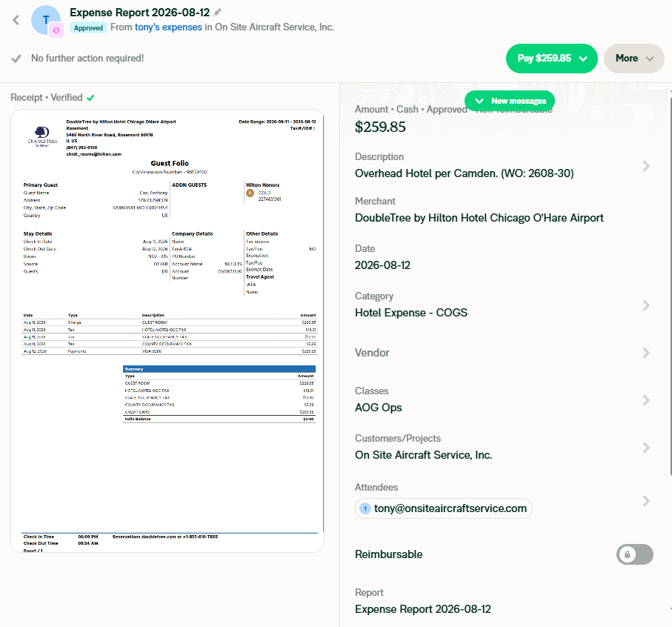Click the date value 2026-08-12
Screen dimensions: 672x627
click(x=382, y=265)
